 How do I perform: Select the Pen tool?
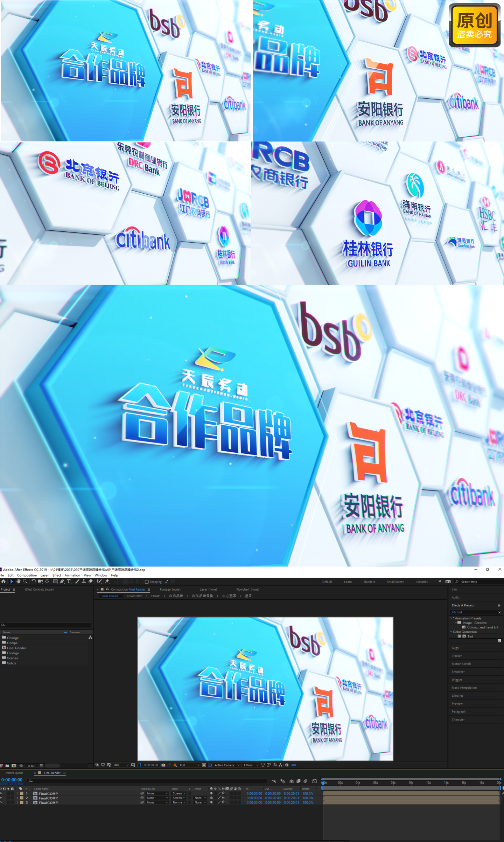62,582
